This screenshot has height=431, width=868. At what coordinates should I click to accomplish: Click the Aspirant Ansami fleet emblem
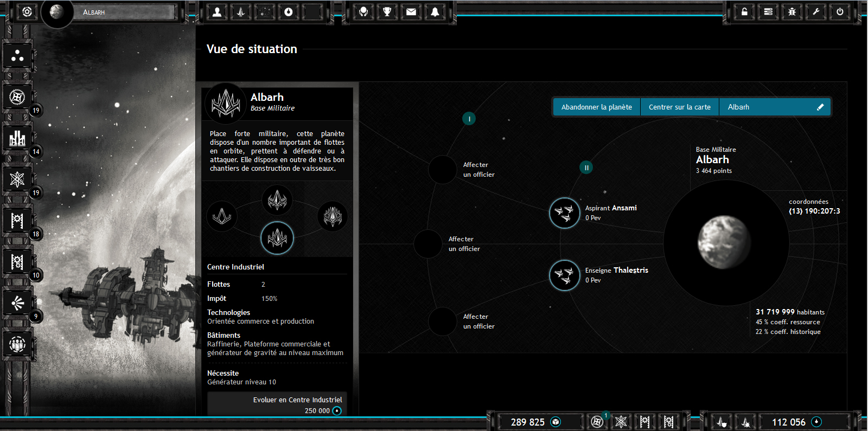564,213
